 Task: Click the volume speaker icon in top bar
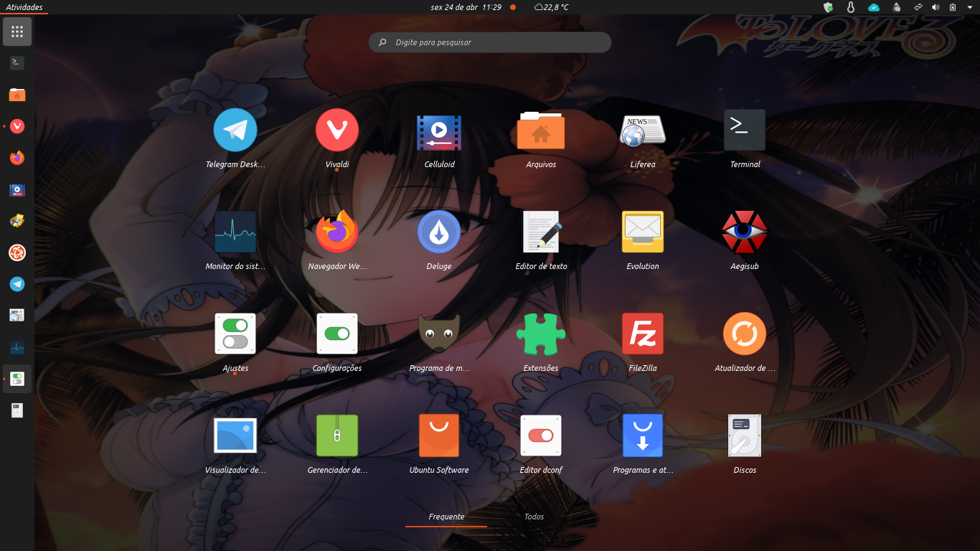[x=936, y=7]
